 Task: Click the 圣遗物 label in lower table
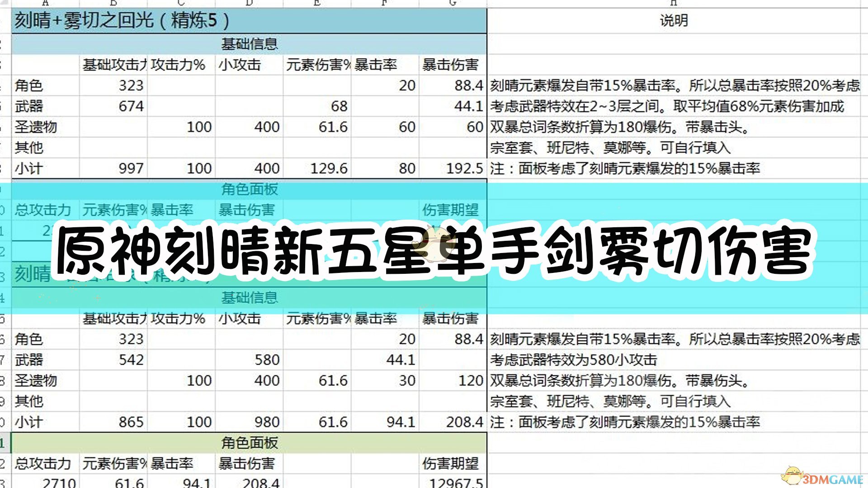pos(36,381)
